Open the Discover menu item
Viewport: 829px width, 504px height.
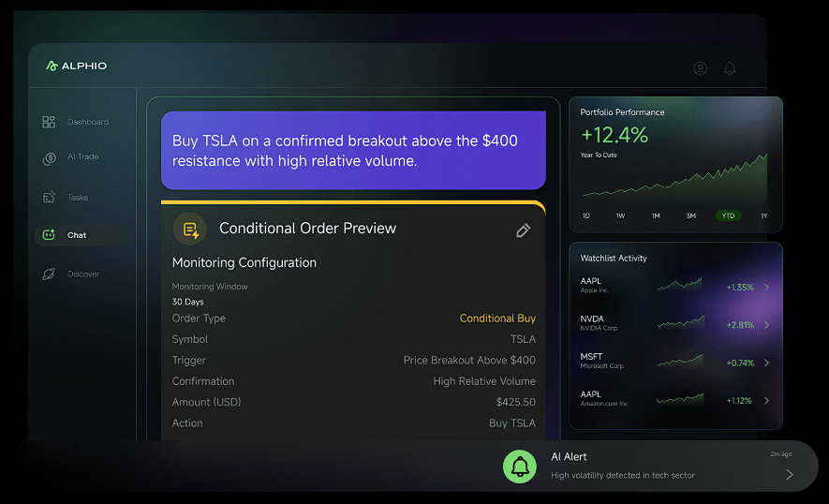click(83, 274)
